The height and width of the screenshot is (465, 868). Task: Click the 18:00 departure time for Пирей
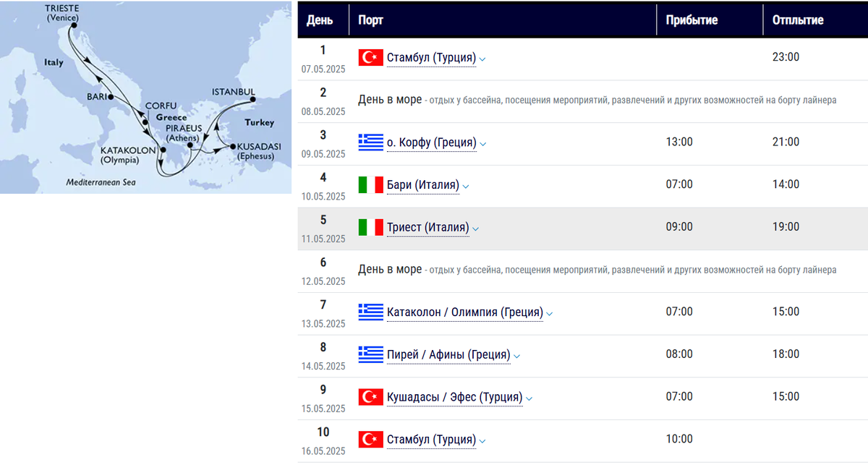tap(786, 354)
